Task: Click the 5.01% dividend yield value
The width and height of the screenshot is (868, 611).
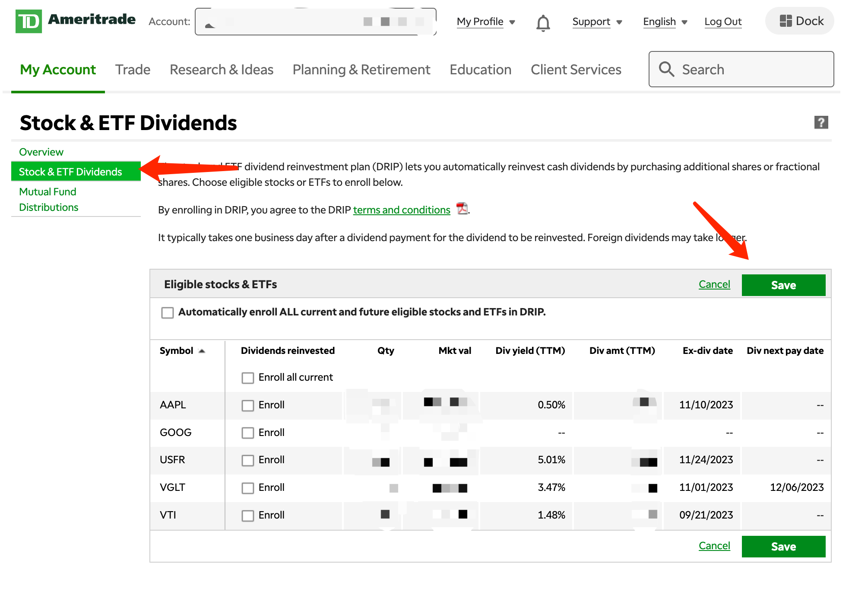Action: 551,460
